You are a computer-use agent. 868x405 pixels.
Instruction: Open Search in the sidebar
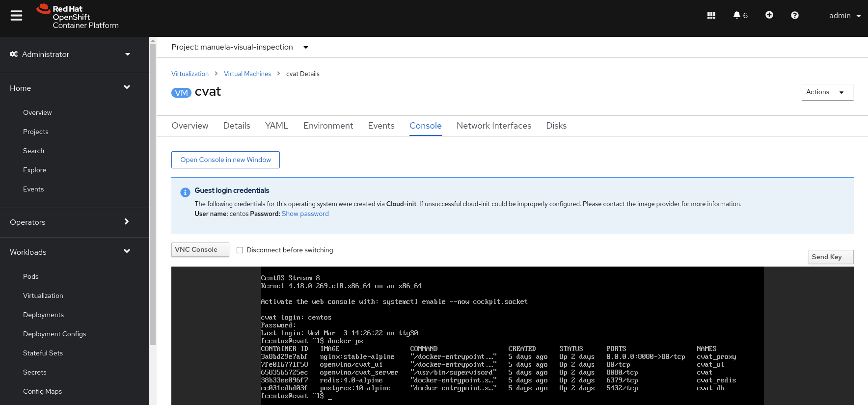click(33, 151)
